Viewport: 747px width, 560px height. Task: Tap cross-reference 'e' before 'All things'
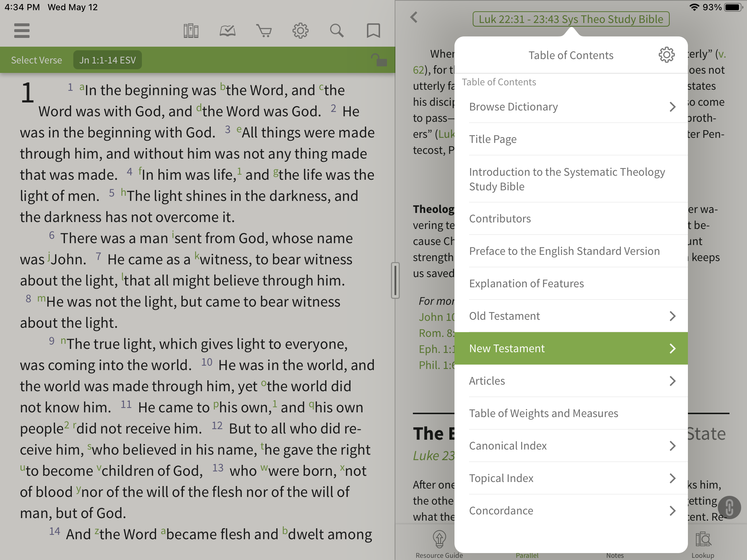[239, 129]
